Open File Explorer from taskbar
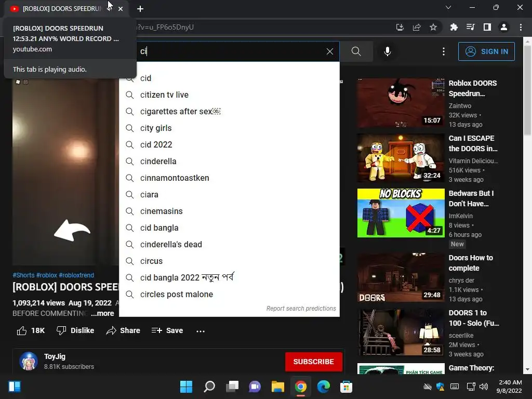Screen dimensions: 532x399 [x=277, y=387]
